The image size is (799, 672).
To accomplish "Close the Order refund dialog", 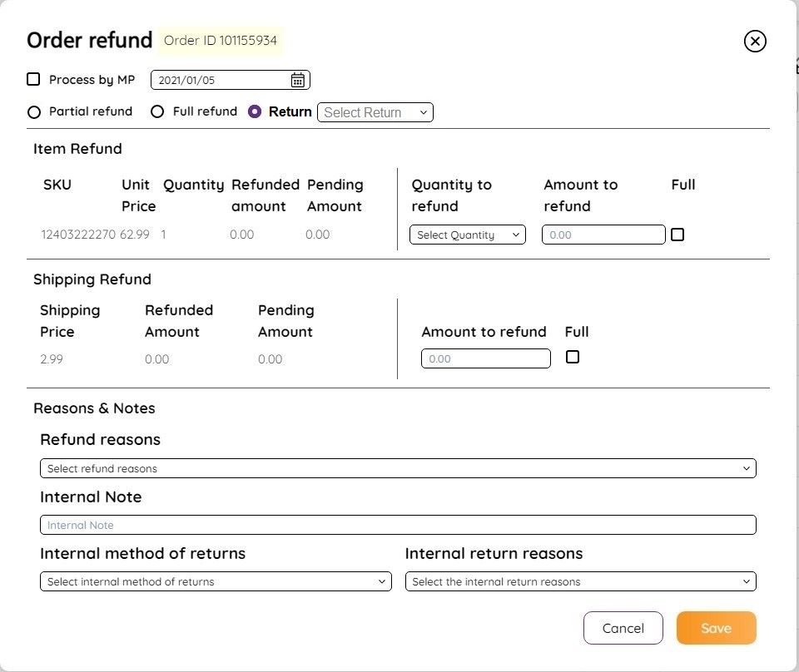I will click(755, 41).
